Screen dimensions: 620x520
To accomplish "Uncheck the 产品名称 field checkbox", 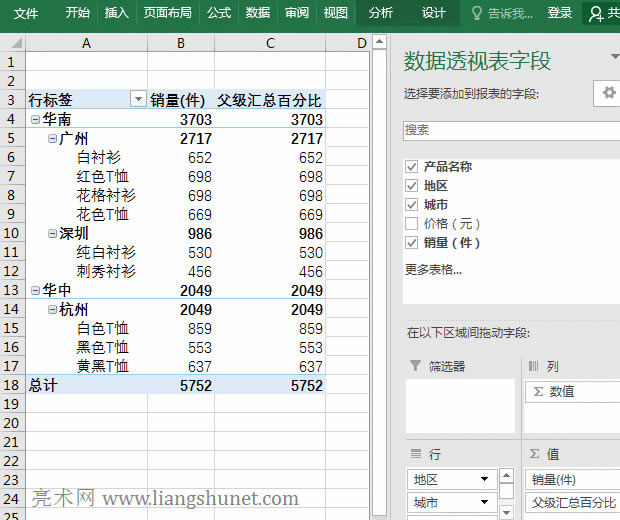I will [x=411, y=167].
